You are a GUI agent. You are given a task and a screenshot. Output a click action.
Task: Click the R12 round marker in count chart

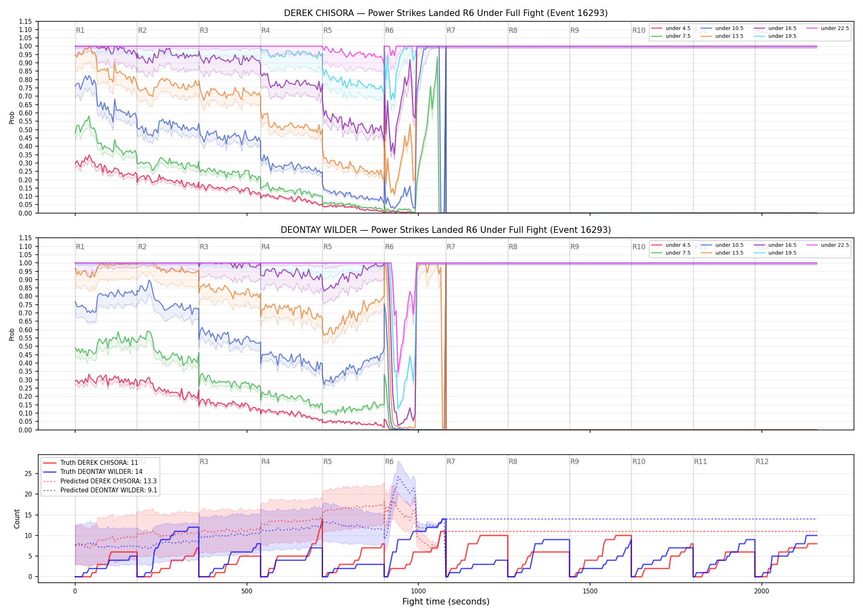[x=762, y=462]
